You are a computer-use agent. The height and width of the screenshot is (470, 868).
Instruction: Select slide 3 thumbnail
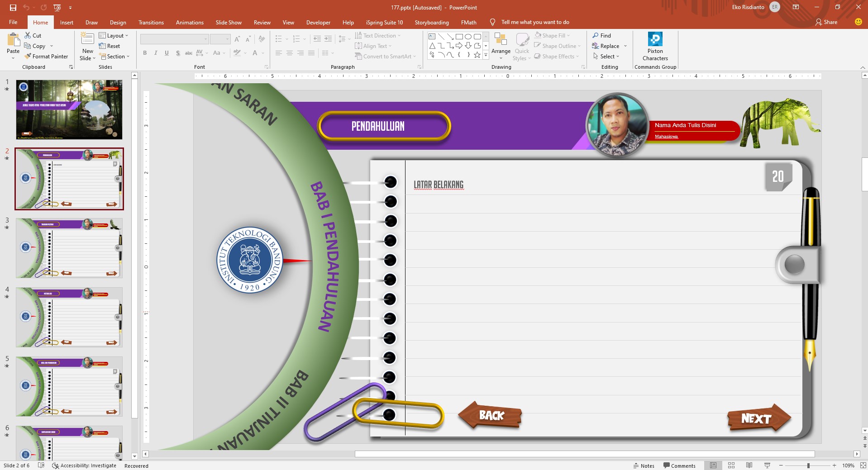69,248
